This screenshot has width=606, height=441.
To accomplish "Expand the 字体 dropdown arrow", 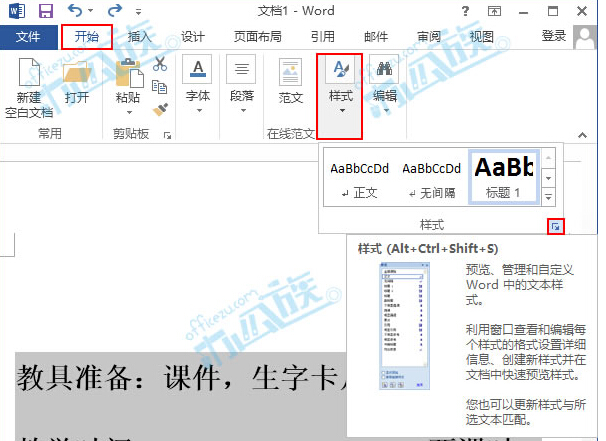I will 199,111.
